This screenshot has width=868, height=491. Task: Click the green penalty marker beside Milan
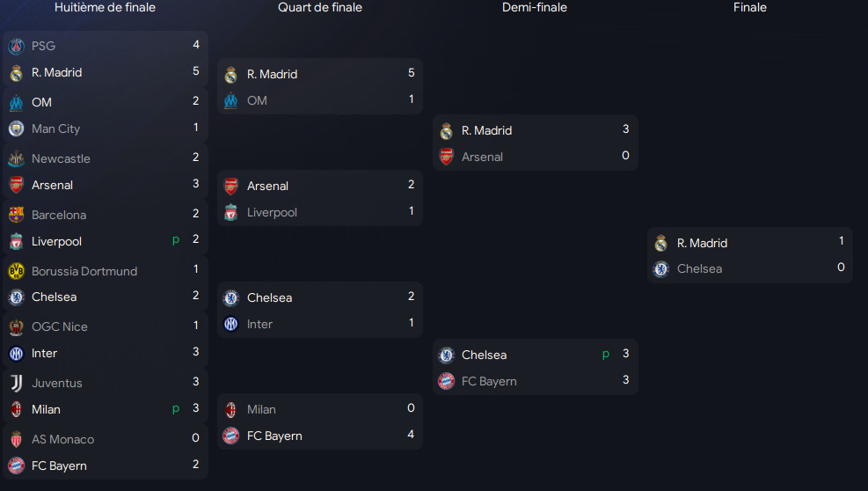(176, 409)
